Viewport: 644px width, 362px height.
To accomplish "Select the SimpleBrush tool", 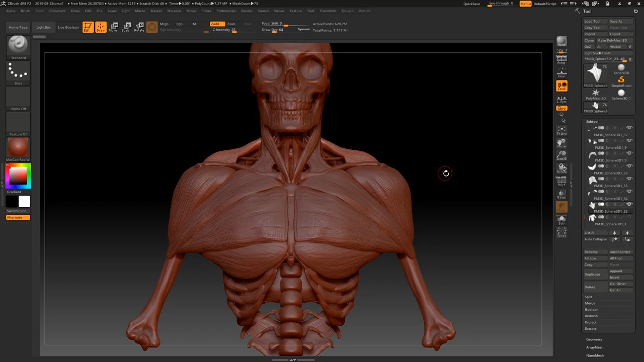I will click(x=621, y=80).
